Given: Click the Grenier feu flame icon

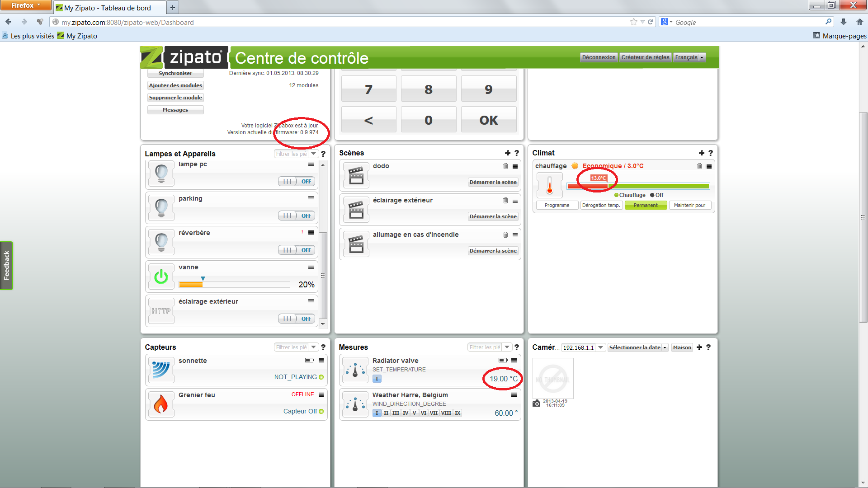Looking at the screenshot, I should point(161,404).
